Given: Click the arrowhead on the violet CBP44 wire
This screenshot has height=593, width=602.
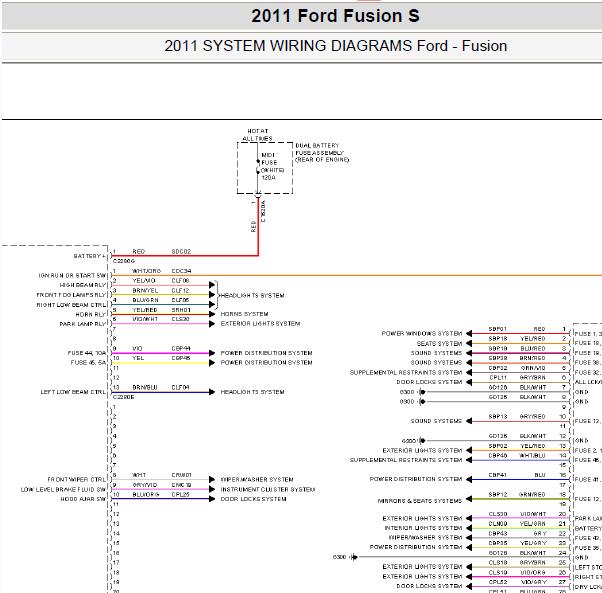Looking at the screenshot, I should point(212,353).
